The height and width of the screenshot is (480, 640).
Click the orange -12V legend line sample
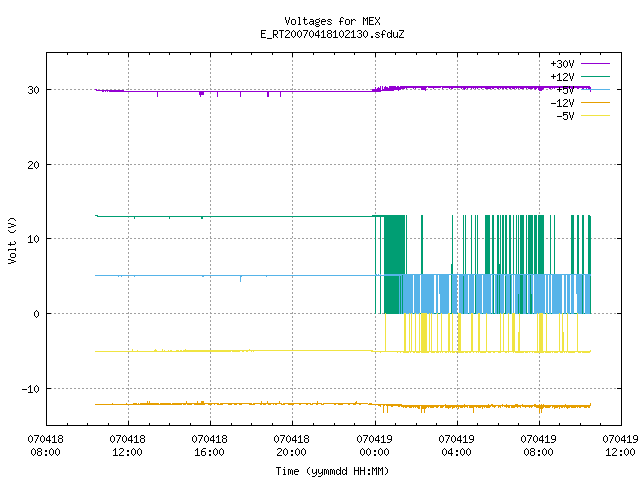pyautogui.click(x=595, y=102)
